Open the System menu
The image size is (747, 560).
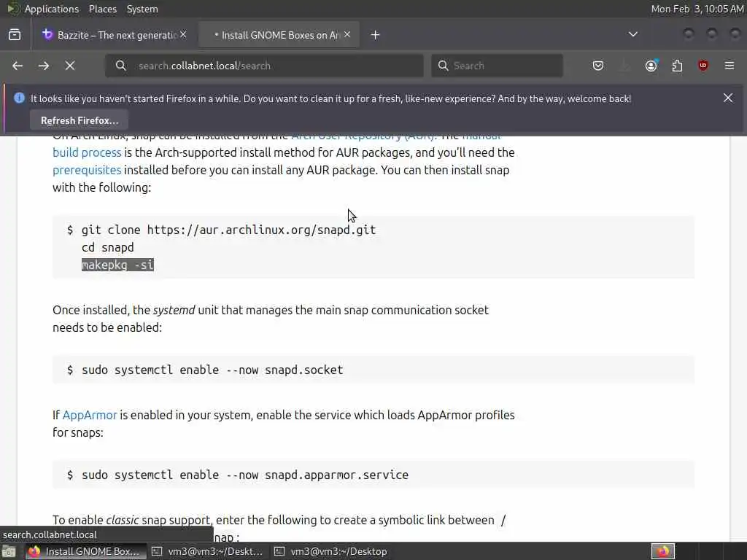142,9
